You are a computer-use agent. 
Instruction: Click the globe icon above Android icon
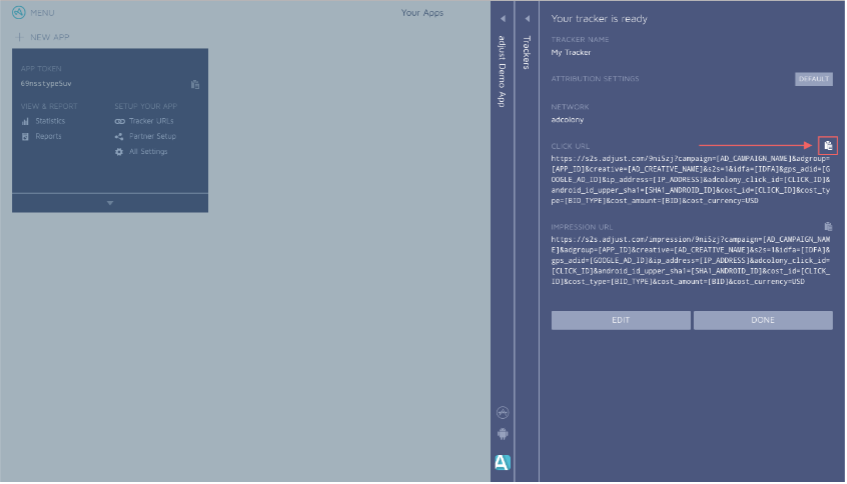click(502, 412)
